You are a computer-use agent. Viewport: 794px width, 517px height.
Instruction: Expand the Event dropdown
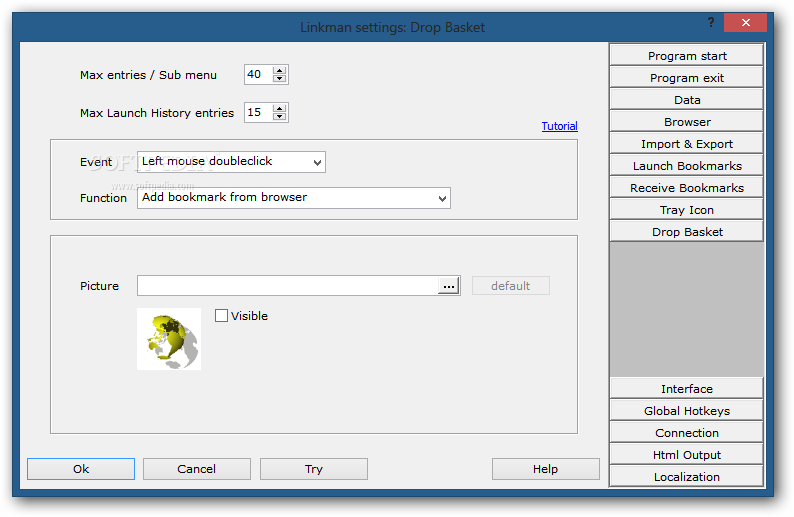click(x=317, y=163)
